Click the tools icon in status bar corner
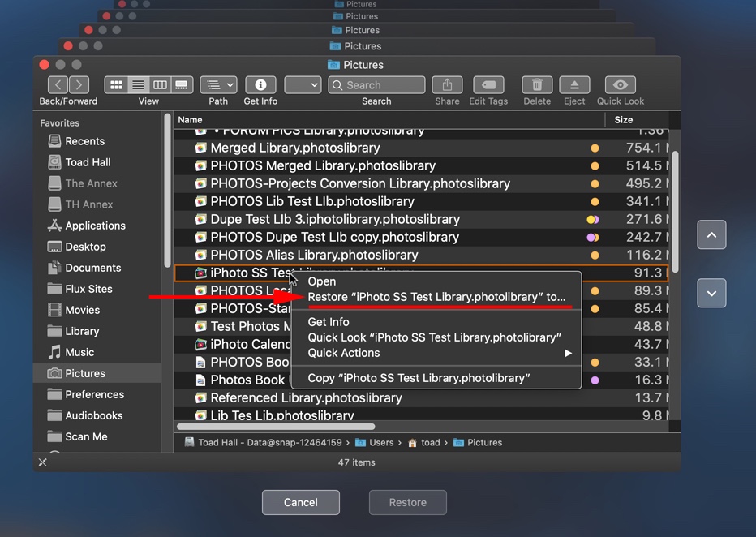This screenshot has height=537, width=756. click(x=42, y=462)
